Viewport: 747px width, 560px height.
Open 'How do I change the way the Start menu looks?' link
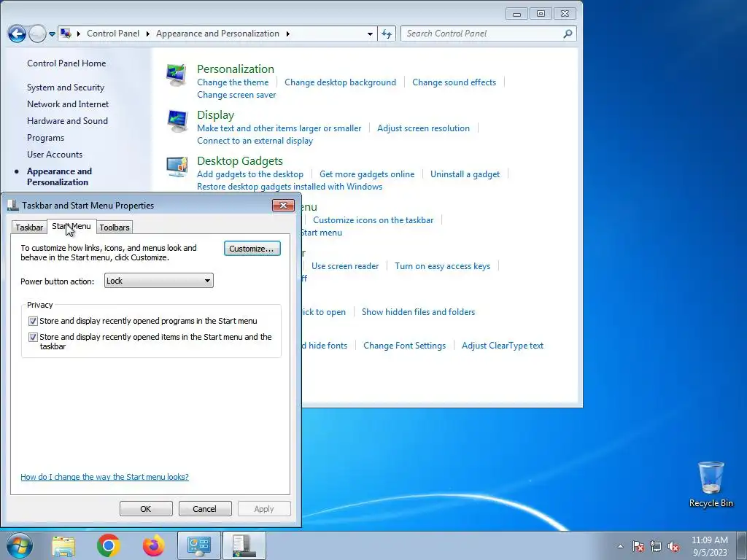[x=105, y=477]
